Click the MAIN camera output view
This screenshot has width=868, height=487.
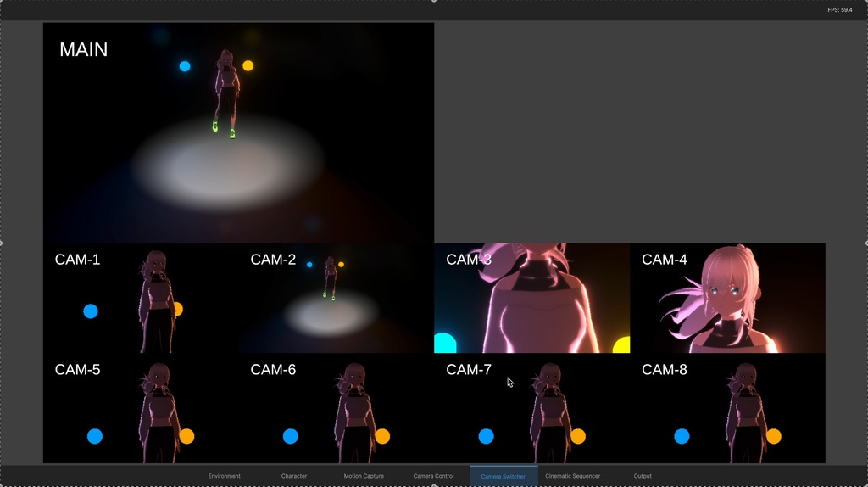pyautogui.click(x=238, y=132)
